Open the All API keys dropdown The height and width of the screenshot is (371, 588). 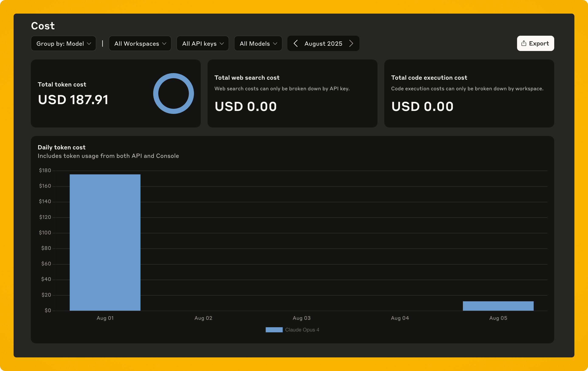[x=202, y=43]
